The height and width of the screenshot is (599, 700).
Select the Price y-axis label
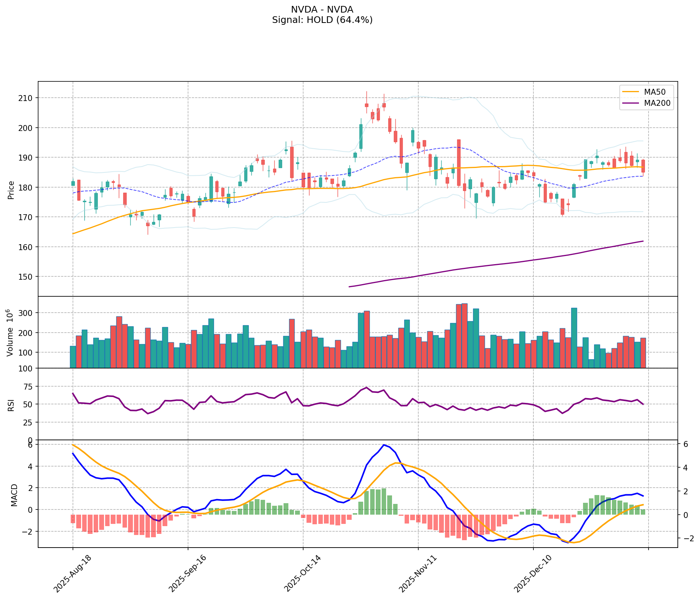tap(11, 190)
